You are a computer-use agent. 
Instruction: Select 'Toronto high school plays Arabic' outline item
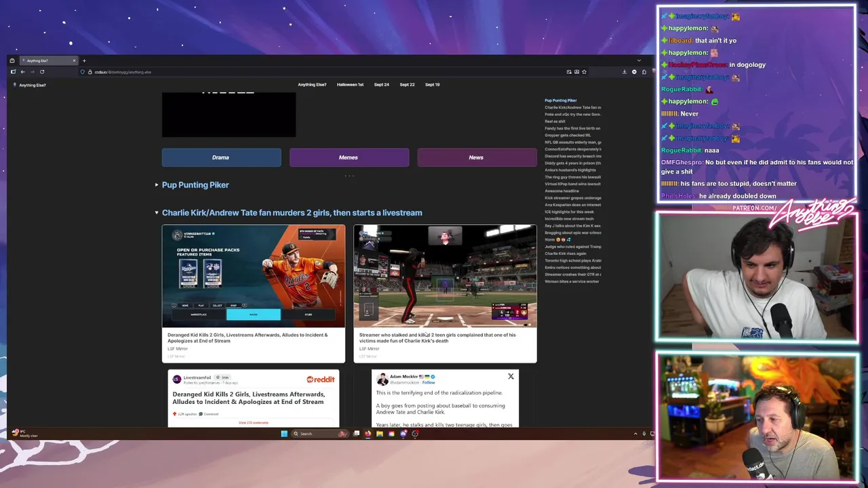(x=572, y=260)
